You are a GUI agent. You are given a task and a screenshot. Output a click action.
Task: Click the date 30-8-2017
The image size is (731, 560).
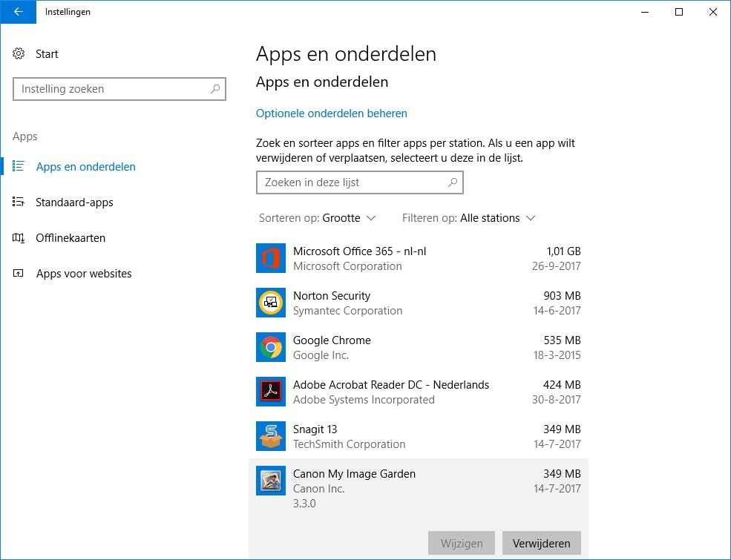click(x=557, y=400)
